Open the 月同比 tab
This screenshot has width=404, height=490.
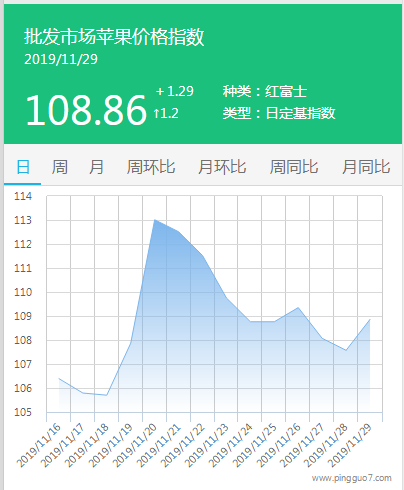coord(366,167)
